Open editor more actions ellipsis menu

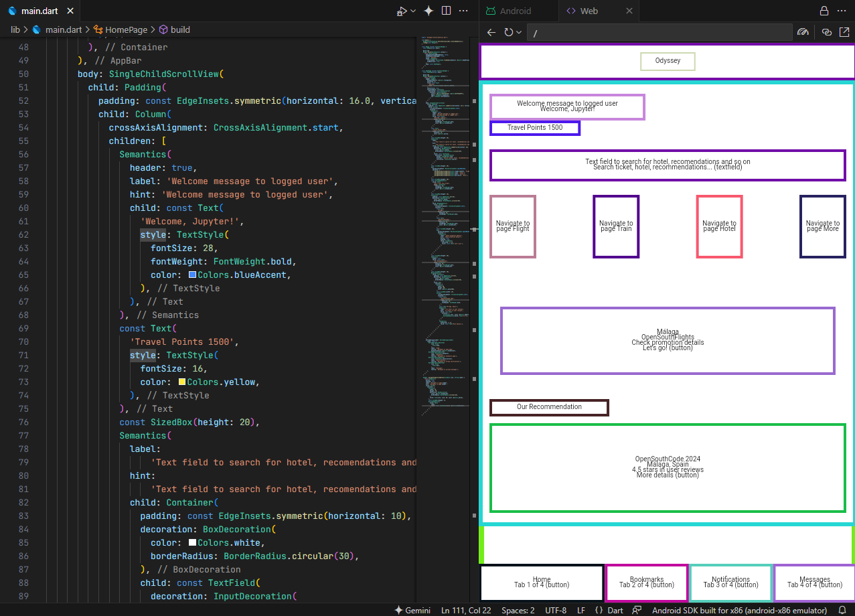[x=463, y=11]
